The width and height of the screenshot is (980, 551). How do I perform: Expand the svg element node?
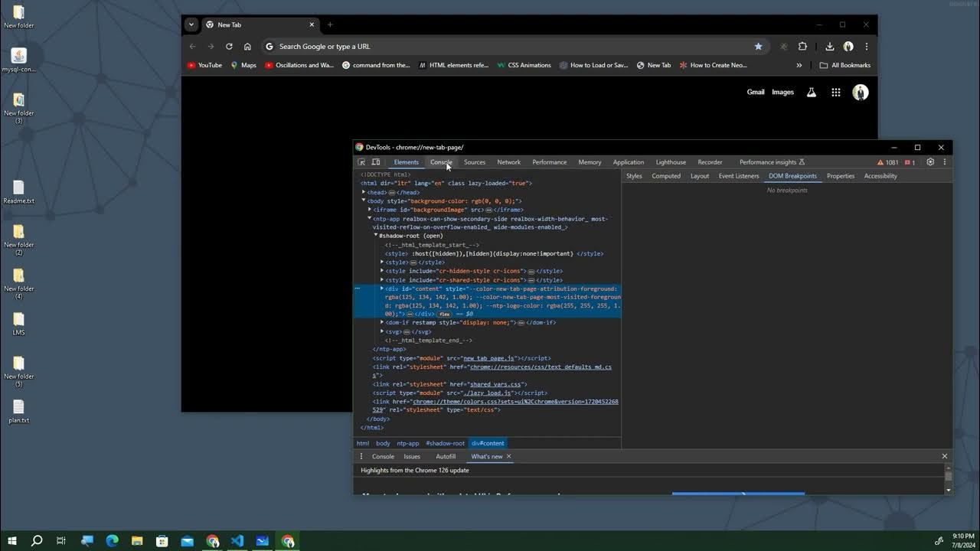click(x=382, y=331)
